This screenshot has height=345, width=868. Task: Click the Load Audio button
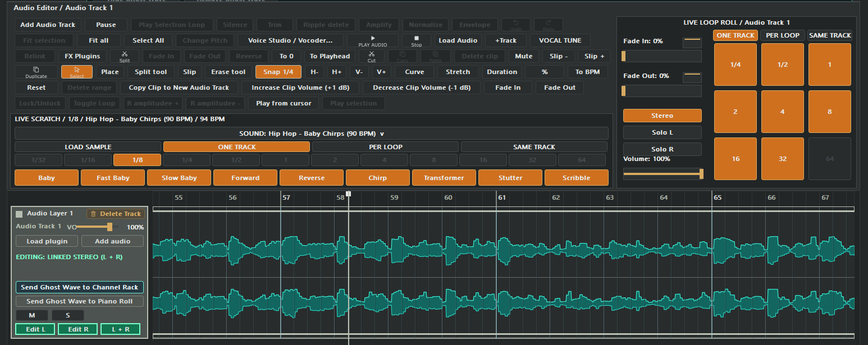(x=458, y=40)
